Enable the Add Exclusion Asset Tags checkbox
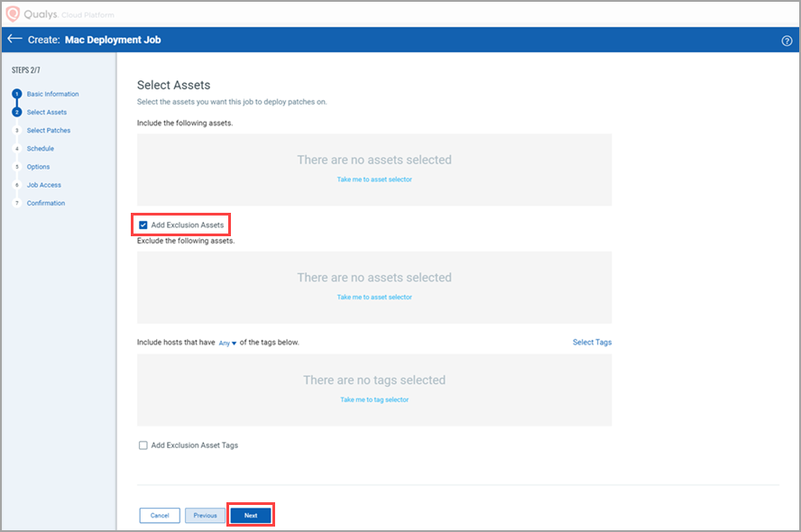Screen dimensions: 801x532 142,445
